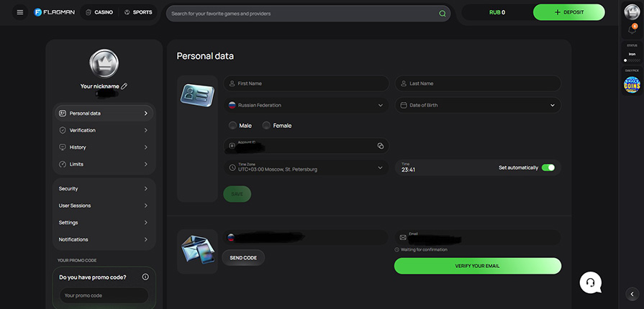Open the live support headset icon
The height and width of the screenshot is (309, 644).
tap(591, 282)
